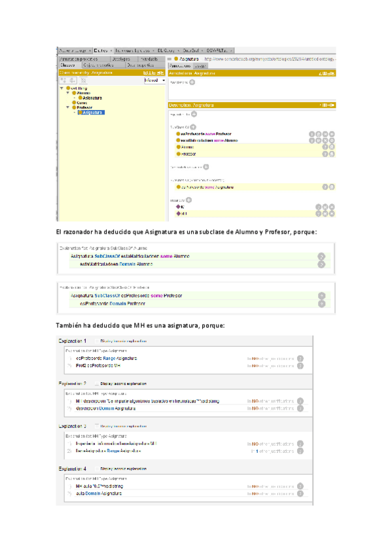Click the add sibling class toolbar icon
This screenshot has height=555, width=392.
click(73, 81)
